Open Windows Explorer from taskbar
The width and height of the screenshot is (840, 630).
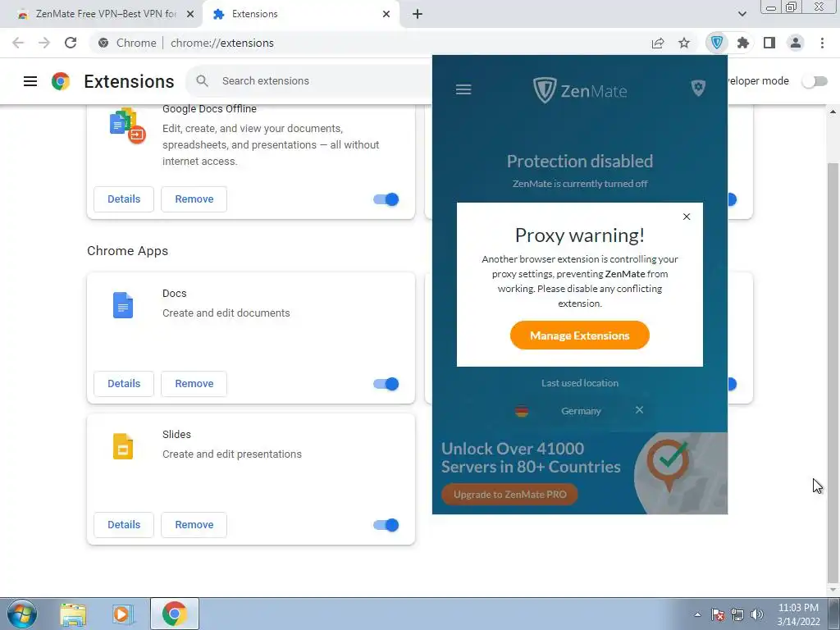(x=73, y=614)
